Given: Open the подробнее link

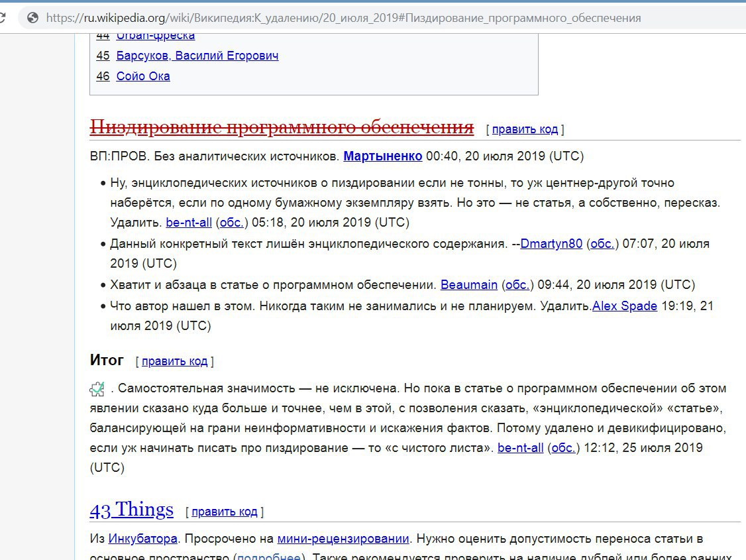Looking at the screenshot, I should pyautogui.click(x=269, y=556).
